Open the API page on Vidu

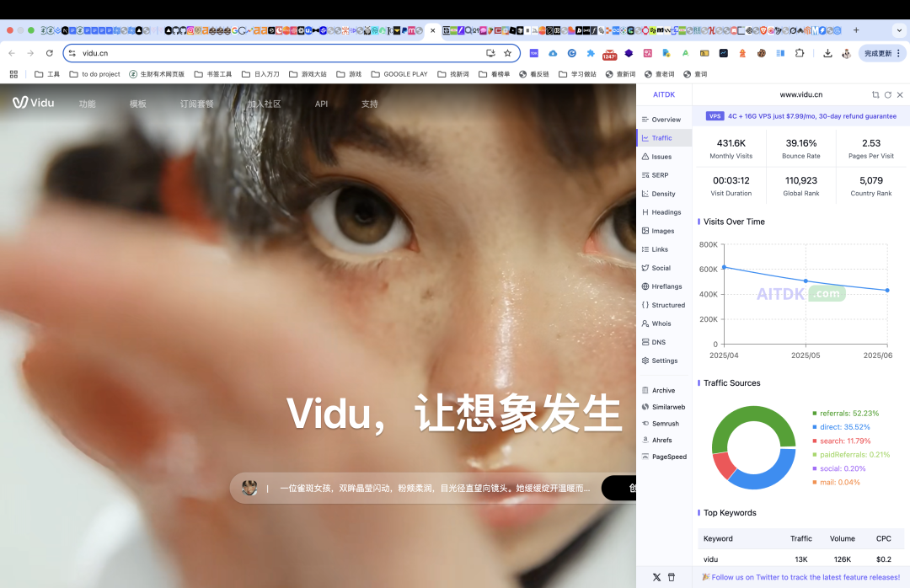321,104
